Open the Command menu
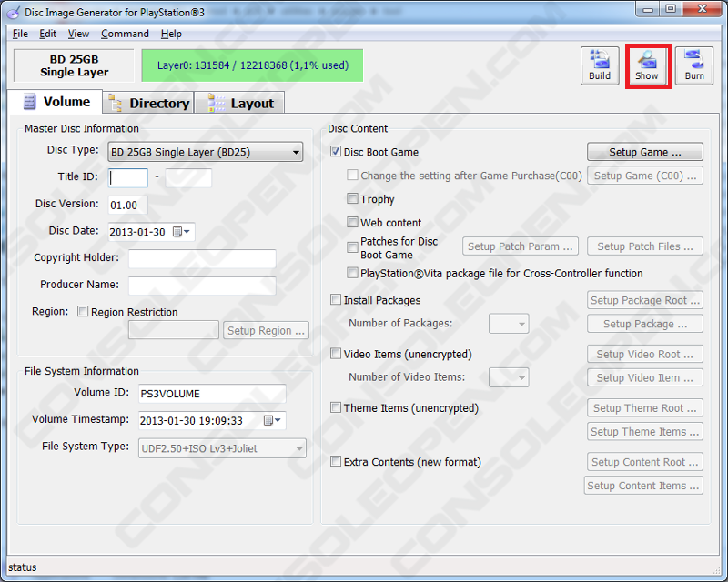This screenshot has width=728, height=582. 125,34
